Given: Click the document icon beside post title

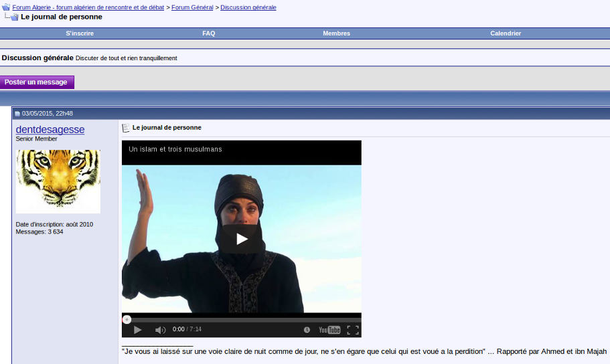Looking at the screenshot, I should (126, 128).
